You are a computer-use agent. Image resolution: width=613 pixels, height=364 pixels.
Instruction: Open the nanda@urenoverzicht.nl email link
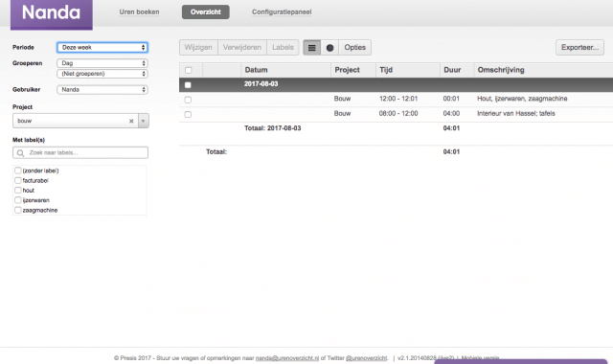click(287, 358)
